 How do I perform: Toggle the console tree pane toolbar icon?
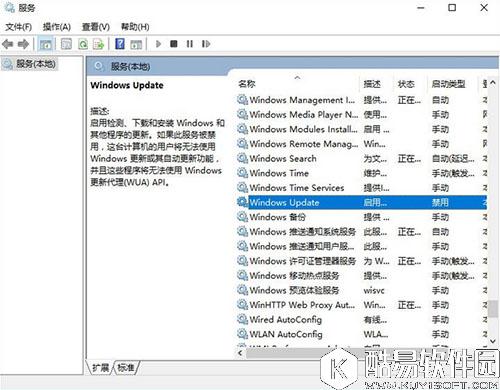[x=46, y=44]
